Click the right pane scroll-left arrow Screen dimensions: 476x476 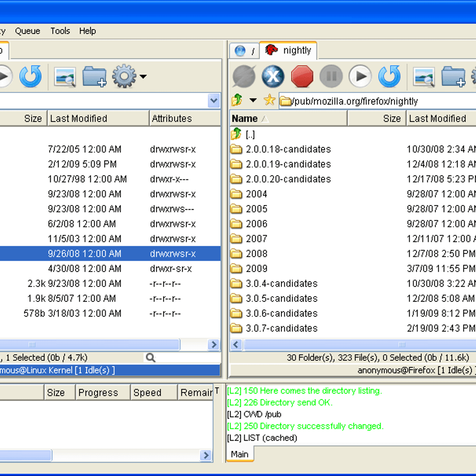tap(236, 345)
